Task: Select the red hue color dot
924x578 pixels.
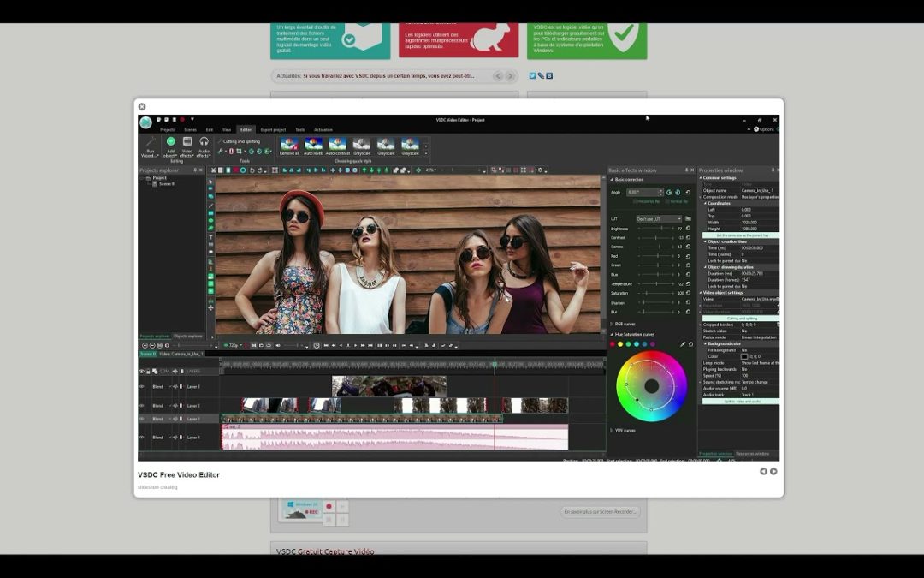Action: 613,344
